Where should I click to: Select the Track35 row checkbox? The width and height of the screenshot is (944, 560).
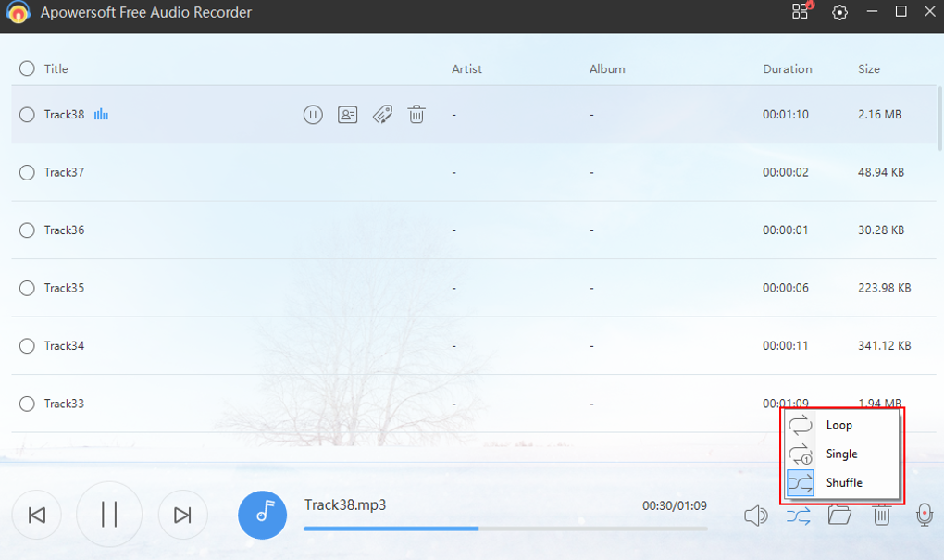tap(27, 288)
